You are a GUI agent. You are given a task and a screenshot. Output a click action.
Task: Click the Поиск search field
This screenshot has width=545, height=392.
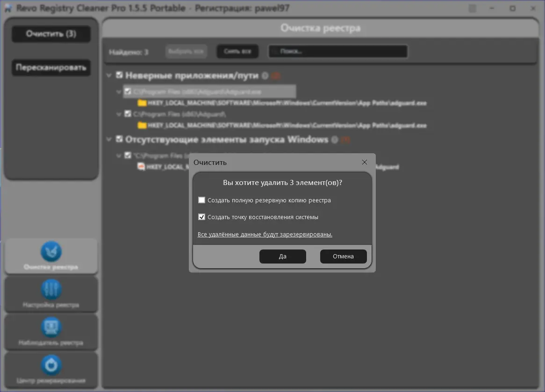338,51
